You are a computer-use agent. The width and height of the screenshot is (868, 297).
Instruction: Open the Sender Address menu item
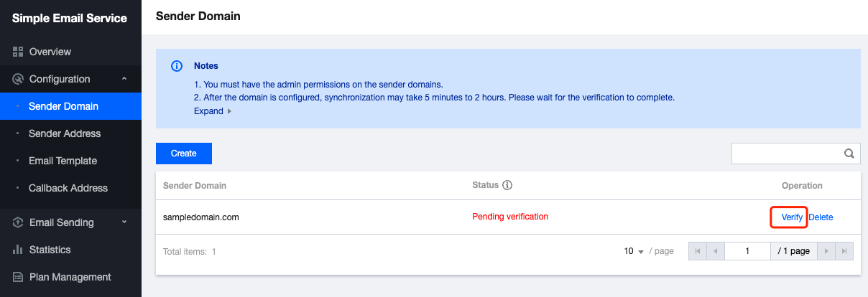(x=65, y=133)
